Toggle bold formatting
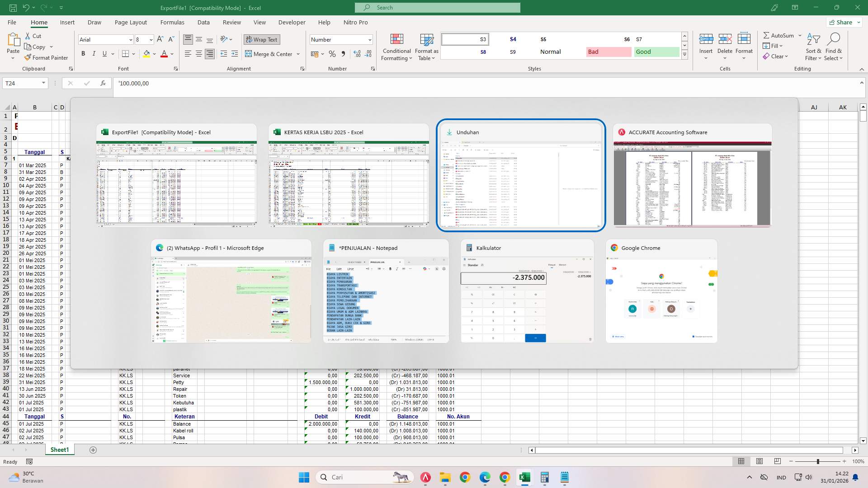 [x=83, y=53]
